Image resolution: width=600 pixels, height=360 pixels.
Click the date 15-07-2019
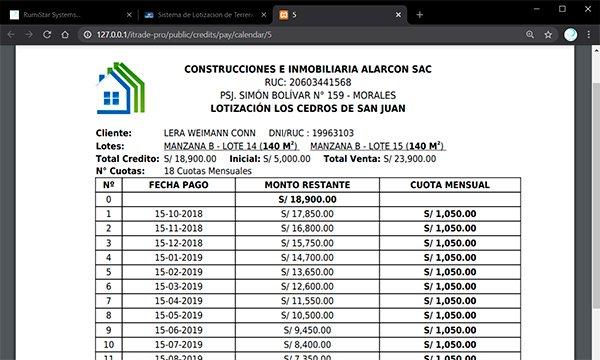[x=179, y=345]
